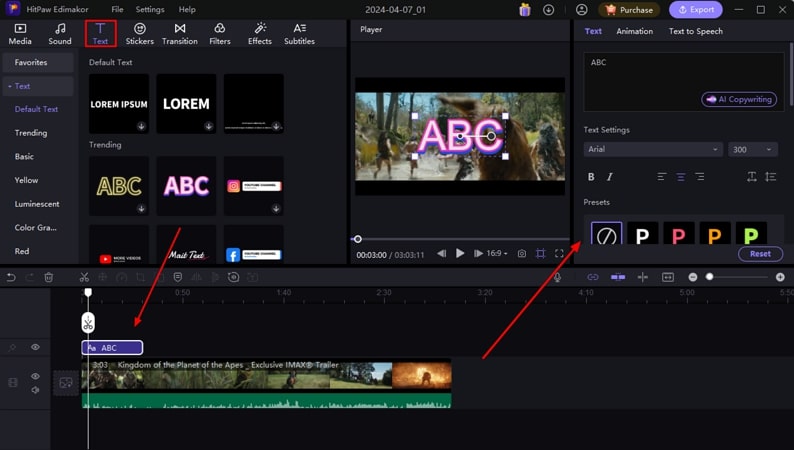Open the Filters tab

click(220, 34)
